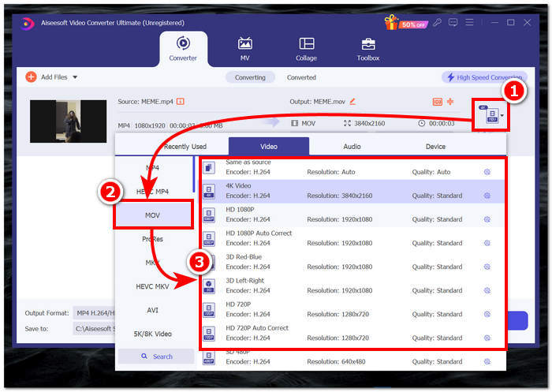Click the compress icon beside ID3

pyautogui.click(x=450, y=102)
